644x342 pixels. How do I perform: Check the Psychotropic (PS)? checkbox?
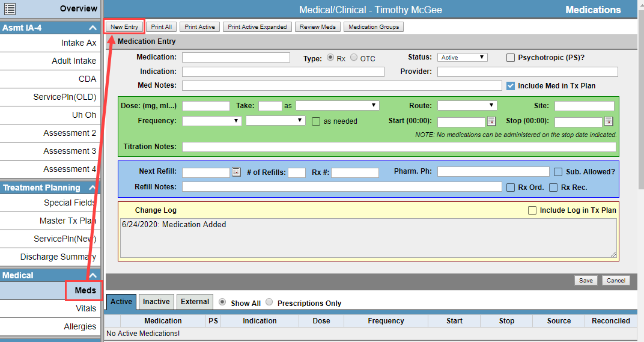pyautogui.click(x=511, y=58)
